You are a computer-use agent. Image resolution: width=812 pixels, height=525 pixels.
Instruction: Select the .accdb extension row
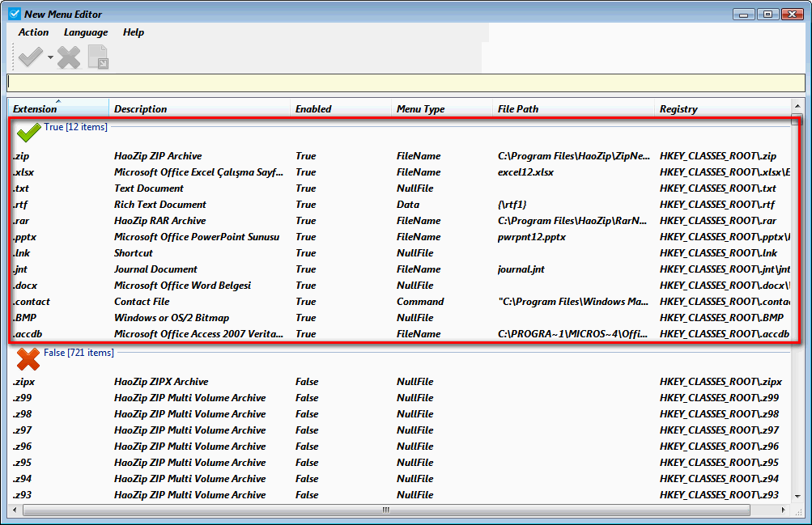(x=400, y=333)
